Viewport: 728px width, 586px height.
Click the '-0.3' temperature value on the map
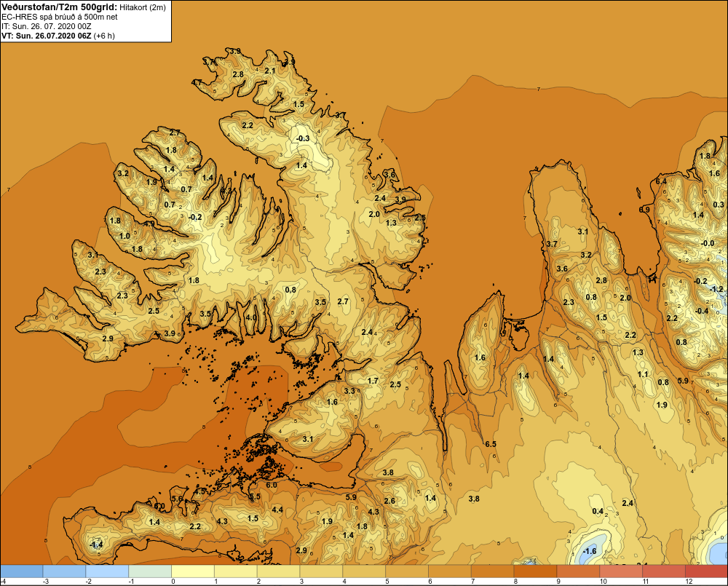303,138
